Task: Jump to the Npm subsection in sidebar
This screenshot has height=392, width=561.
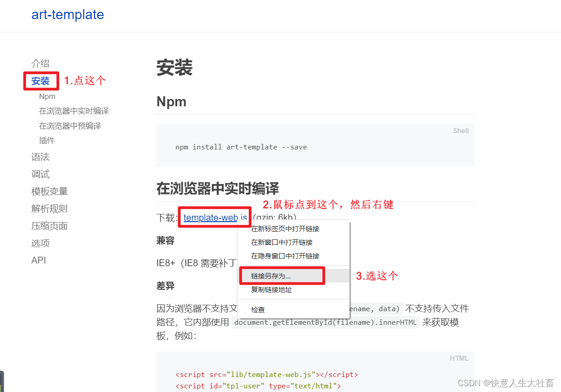Action: (x=47, y=96)
